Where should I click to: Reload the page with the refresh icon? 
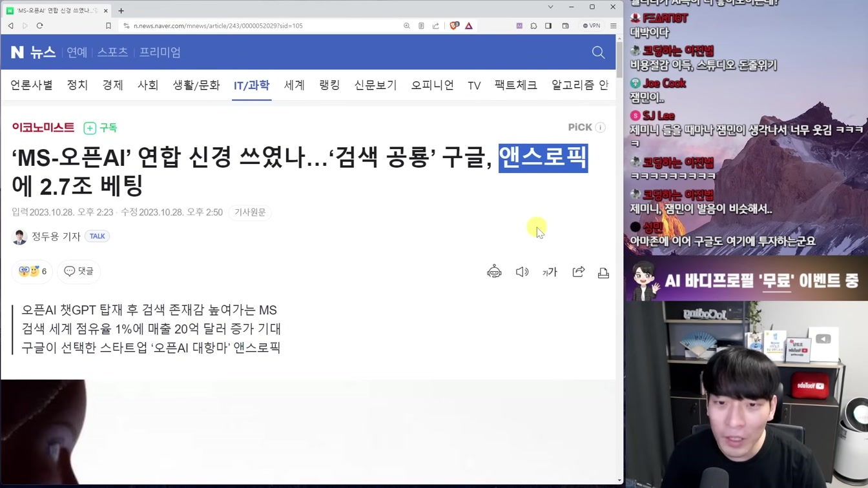[x=39, y=26]
